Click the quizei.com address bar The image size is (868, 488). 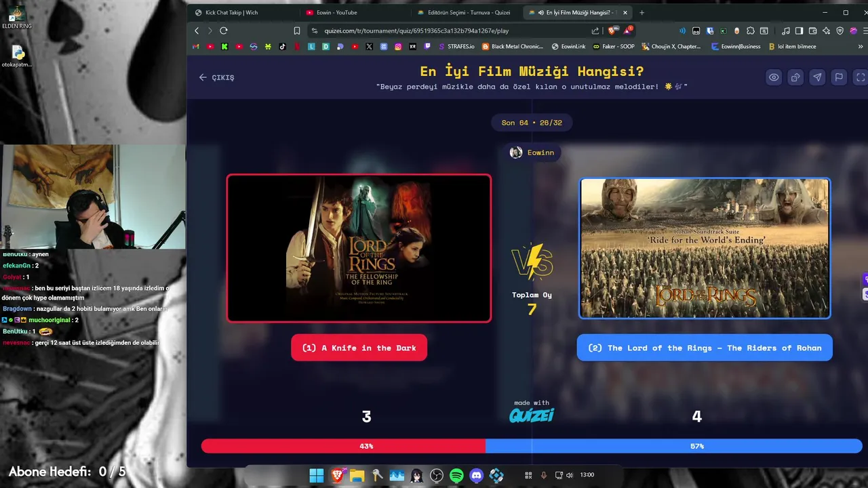(448, 30)
